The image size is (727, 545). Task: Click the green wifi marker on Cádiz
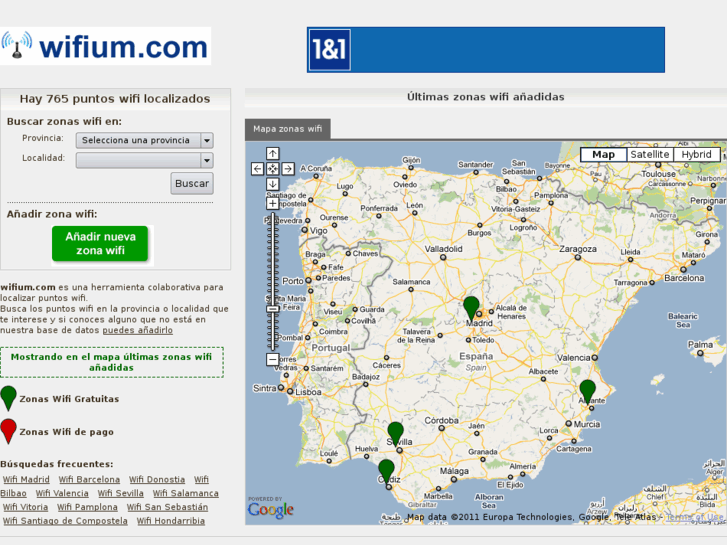point(386,470)
